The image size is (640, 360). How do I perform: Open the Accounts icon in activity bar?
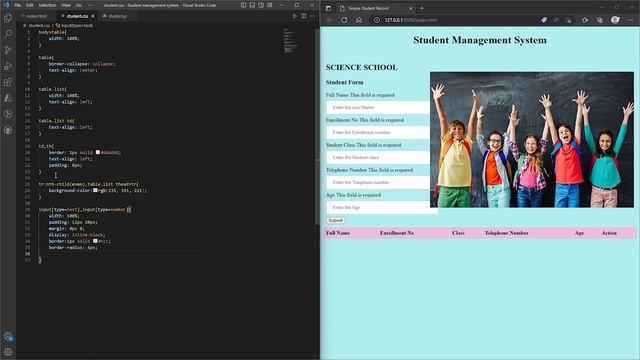(8, 336)
